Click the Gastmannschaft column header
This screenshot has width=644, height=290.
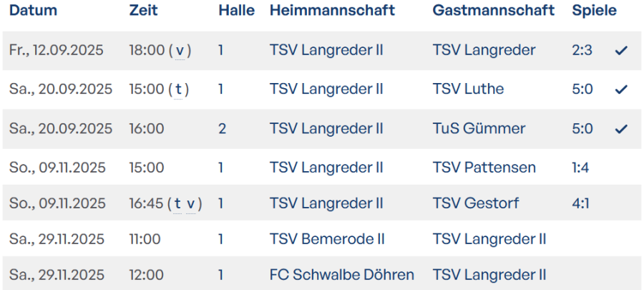click(493, 11)
